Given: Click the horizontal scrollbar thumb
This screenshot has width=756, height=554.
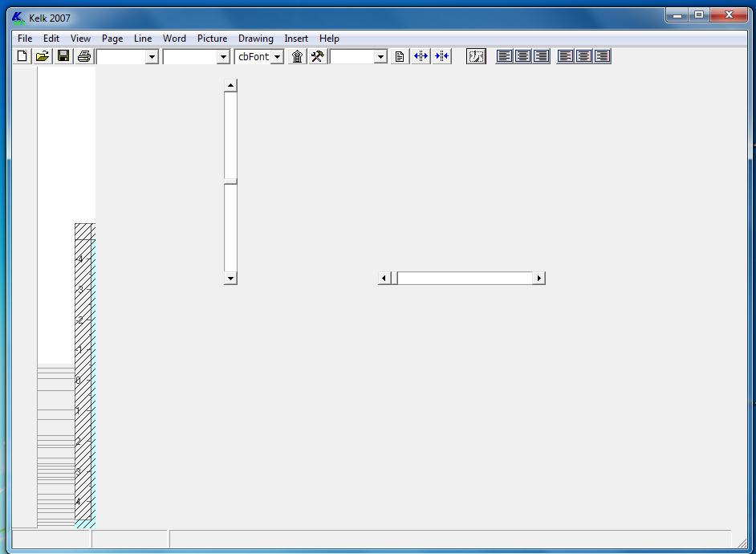Looking at the screenshot, I should (394, 279).
